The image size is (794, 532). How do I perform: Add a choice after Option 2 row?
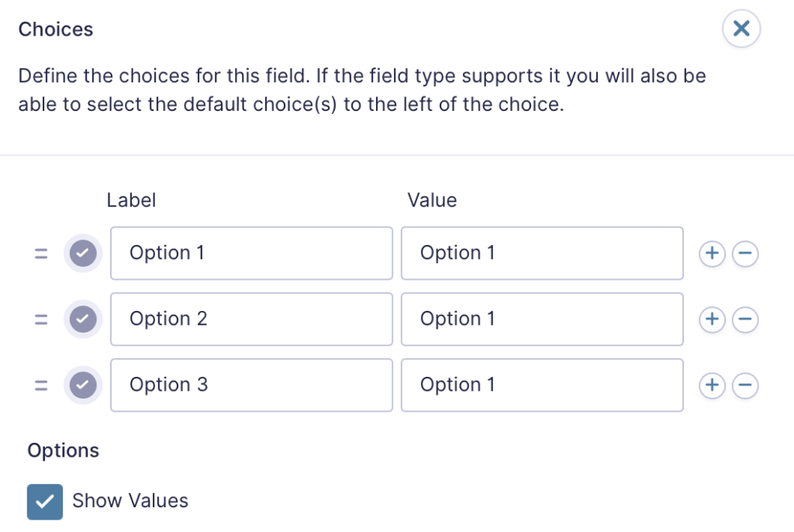pos(712,319)
